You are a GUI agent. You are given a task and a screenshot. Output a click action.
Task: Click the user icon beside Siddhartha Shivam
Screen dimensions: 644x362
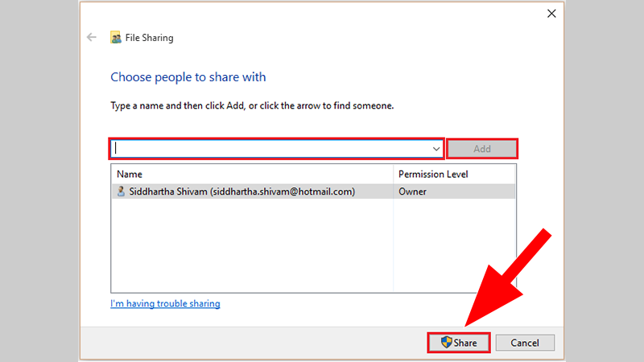coord(121,191)
